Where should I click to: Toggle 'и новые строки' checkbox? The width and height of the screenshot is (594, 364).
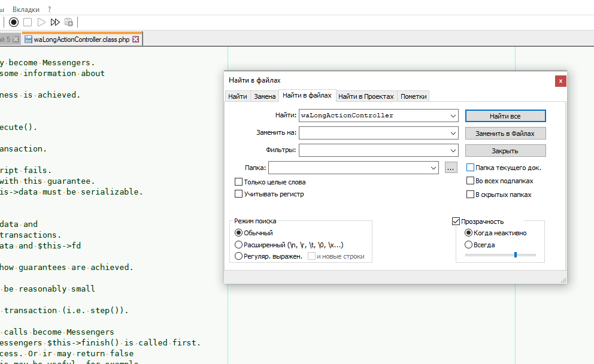311,256
